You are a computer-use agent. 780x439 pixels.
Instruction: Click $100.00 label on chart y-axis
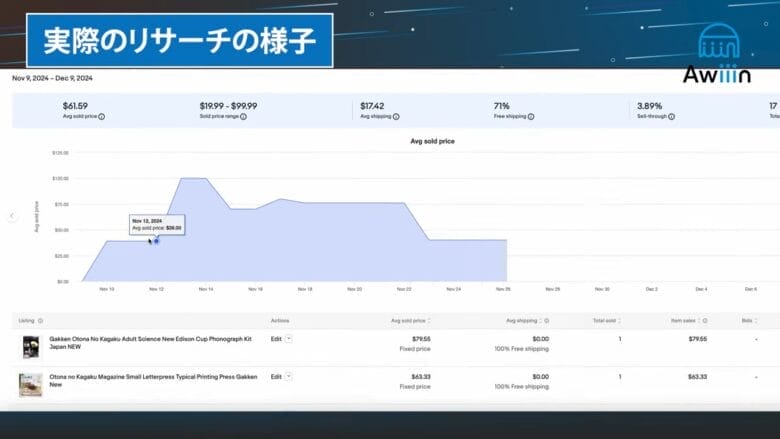(x=61, y=178)
